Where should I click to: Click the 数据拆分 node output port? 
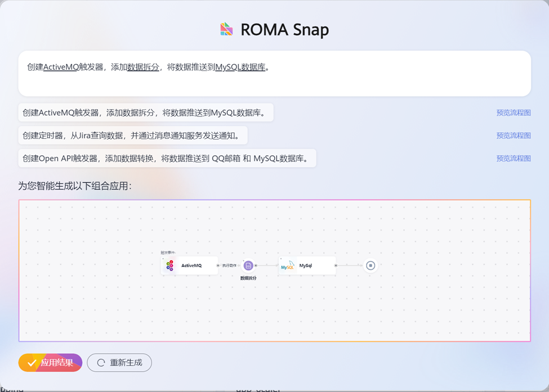(256, 265)
